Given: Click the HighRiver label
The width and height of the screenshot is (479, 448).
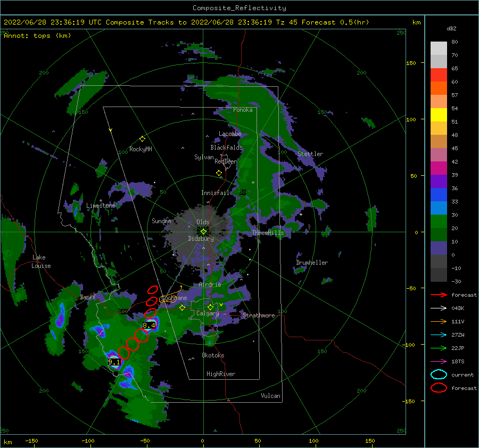Looking at the screenshot, I should (221, 374).
